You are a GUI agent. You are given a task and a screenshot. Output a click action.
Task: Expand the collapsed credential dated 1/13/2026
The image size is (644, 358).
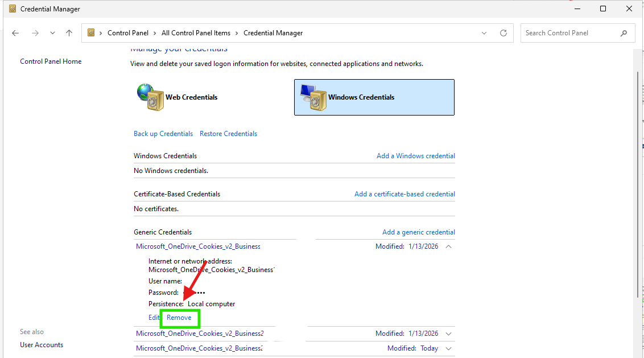[448, 334]
